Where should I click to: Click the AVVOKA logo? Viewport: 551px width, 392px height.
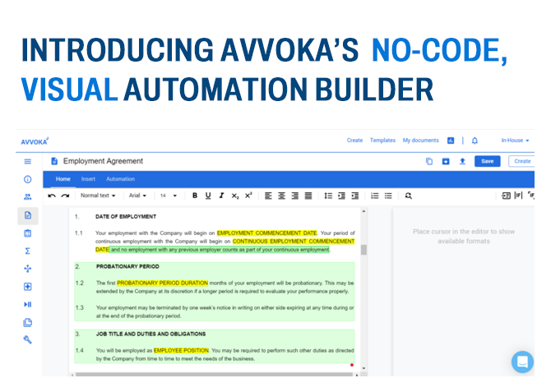[35, 141]
